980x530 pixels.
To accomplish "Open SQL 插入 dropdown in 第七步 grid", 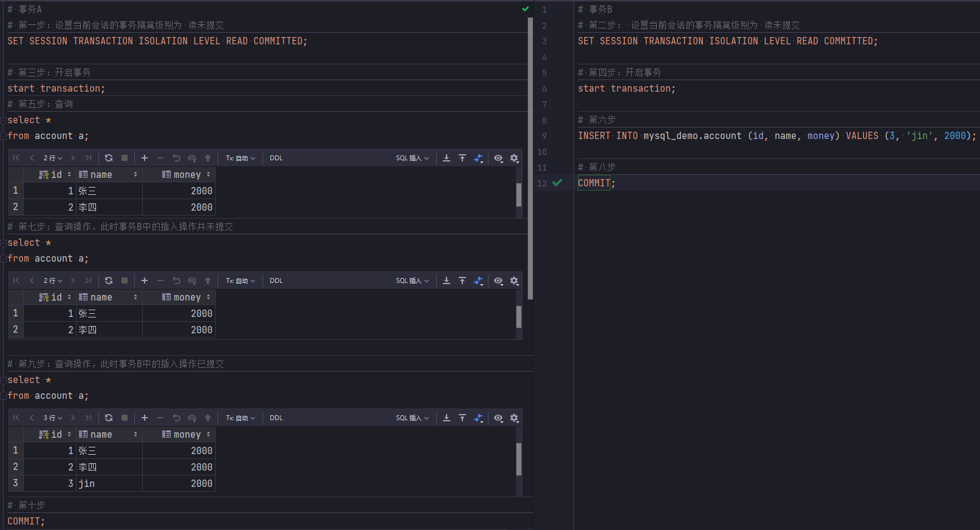I will click(413, 280).
